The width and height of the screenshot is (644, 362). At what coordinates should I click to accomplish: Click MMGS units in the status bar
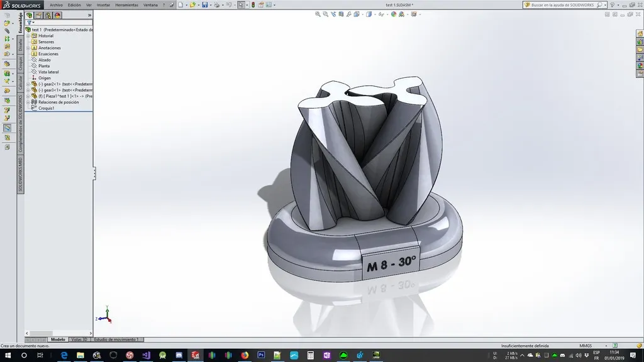point(585,345)
